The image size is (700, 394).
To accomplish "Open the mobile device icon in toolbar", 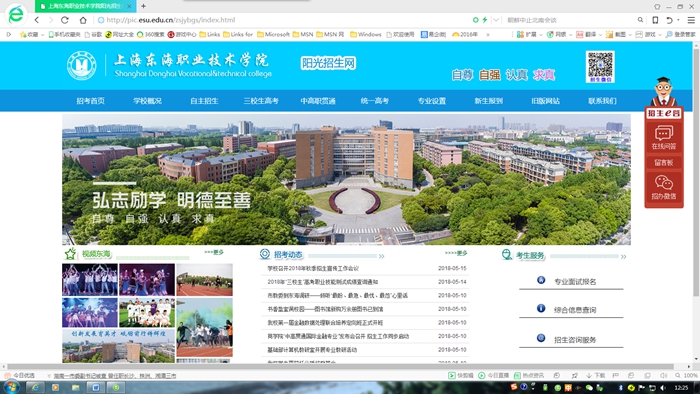I will 655,20.
